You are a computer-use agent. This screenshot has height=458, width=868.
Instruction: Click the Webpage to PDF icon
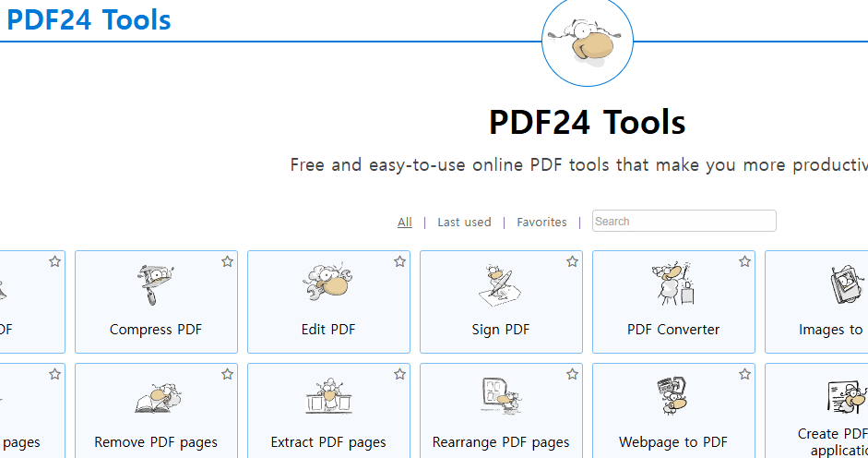[672, 395]
